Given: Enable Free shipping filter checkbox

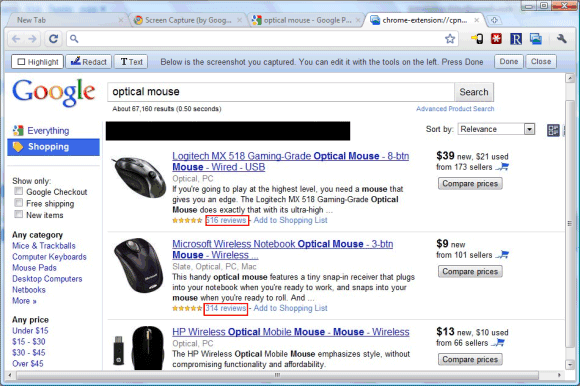Looking at the screenshot, I should 18,203.
